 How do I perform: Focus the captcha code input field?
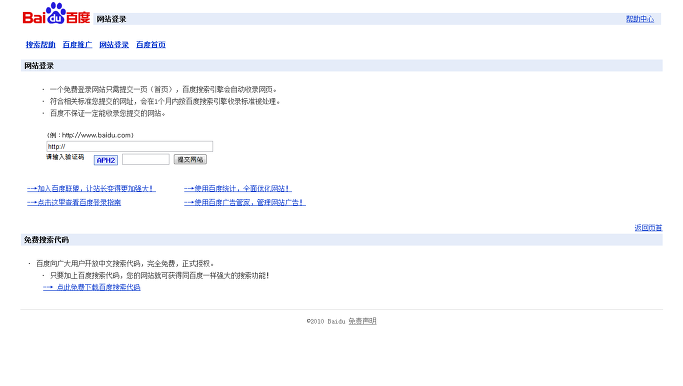tap(145, 159)
